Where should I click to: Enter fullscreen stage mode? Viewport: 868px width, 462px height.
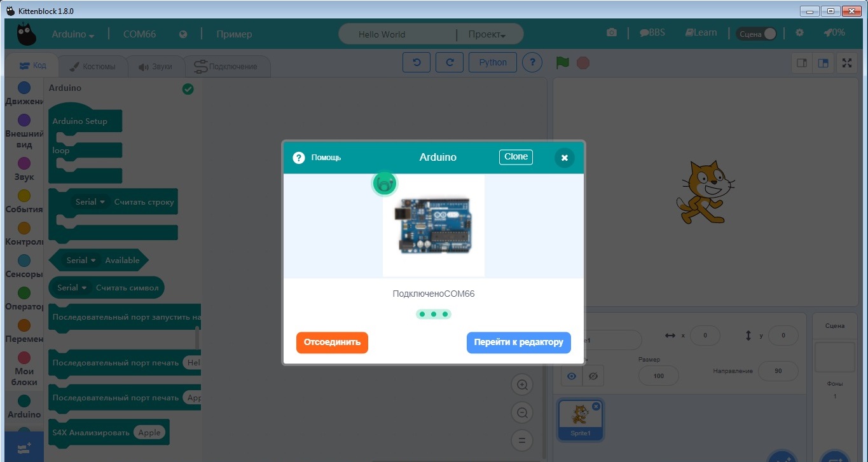(846, 63)
